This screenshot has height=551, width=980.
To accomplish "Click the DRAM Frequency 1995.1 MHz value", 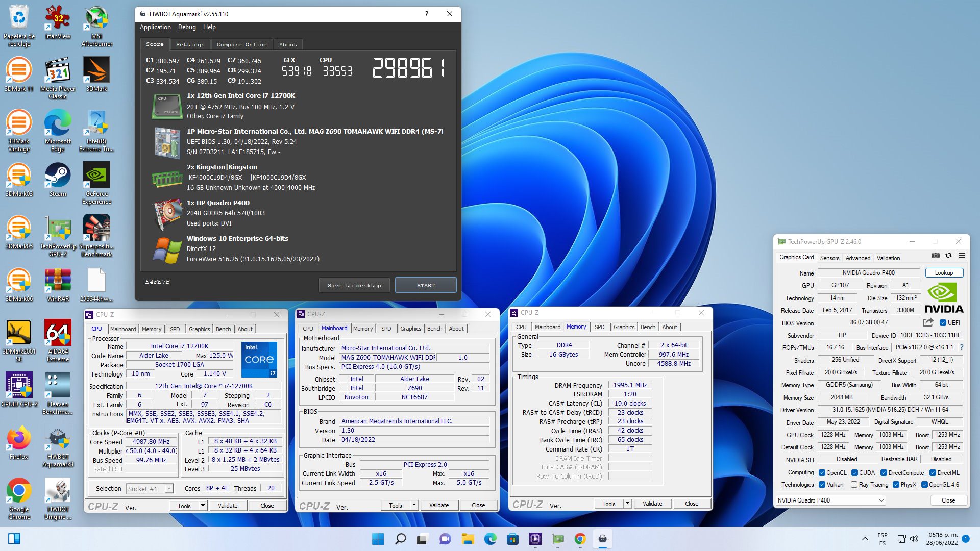I will (x=630, y=385).
